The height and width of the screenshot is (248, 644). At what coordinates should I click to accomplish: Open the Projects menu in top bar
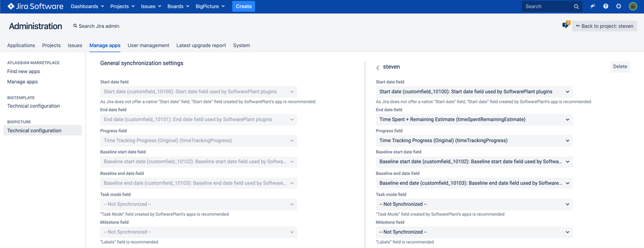click(x=122, y=6)
